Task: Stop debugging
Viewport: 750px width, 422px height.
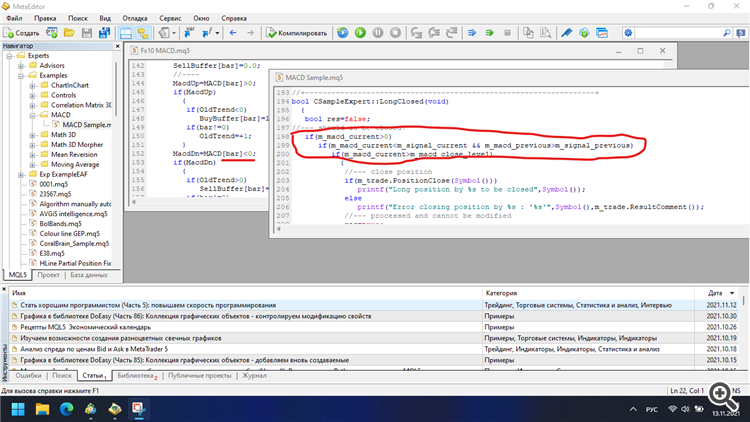Action: click(395, 33)
